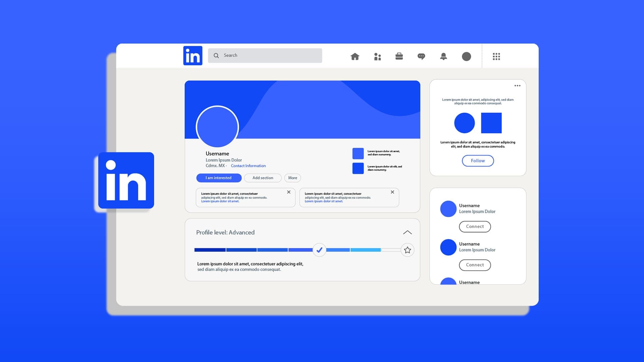Click the profile completion star icon
Viewport: 644px width, 362px height.
click(407, 250)
